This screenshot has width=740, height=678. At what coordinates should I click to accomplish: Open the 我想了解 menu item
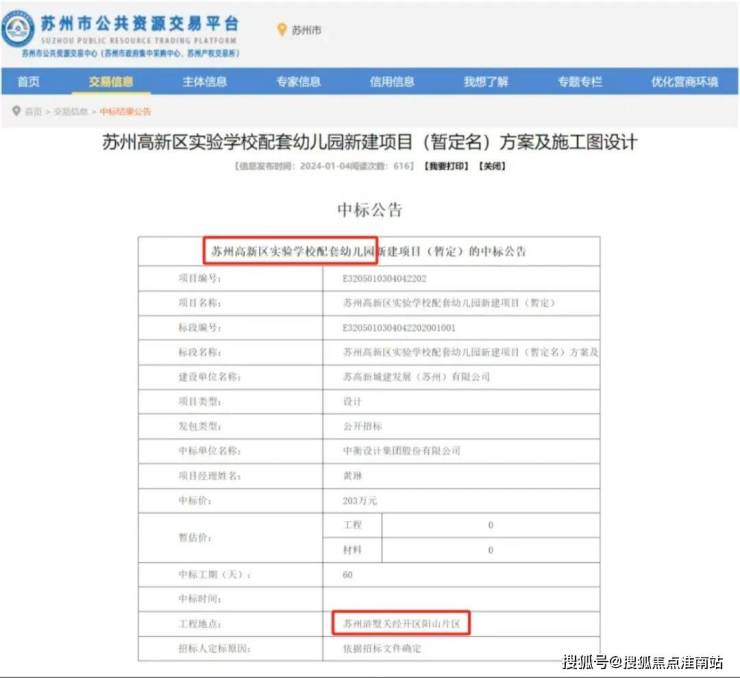486,82
